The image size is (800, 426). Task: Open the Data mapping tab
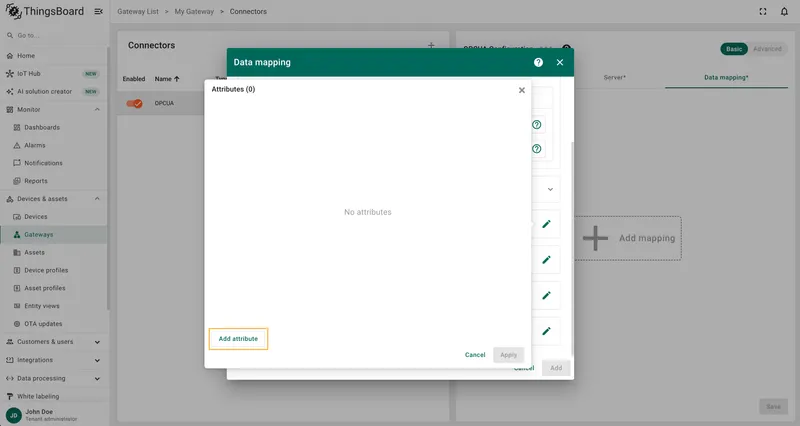coord(726,78)
